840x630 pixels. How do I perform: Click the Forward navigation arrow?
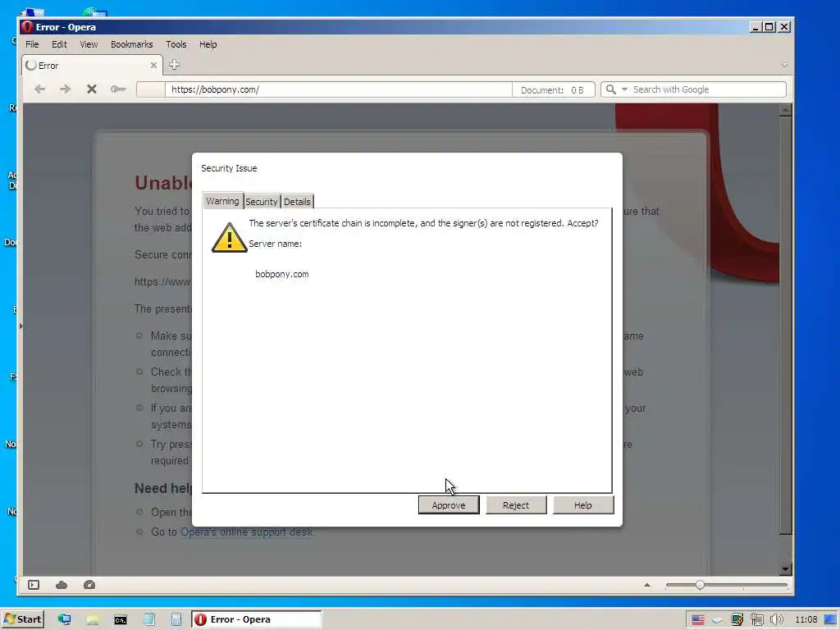66,89
